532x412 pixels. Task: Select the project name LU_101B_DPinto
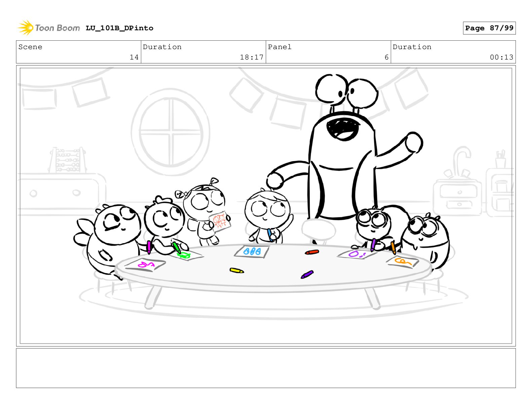coord(119,28)
